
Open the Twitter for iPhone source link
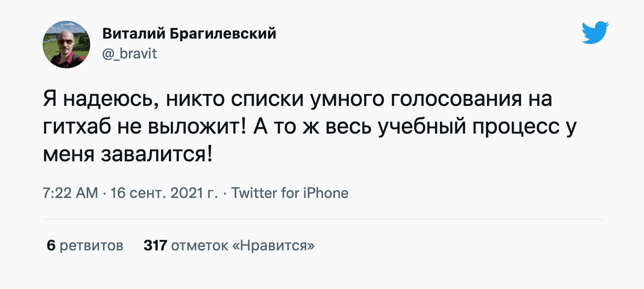tap(290, 193)
